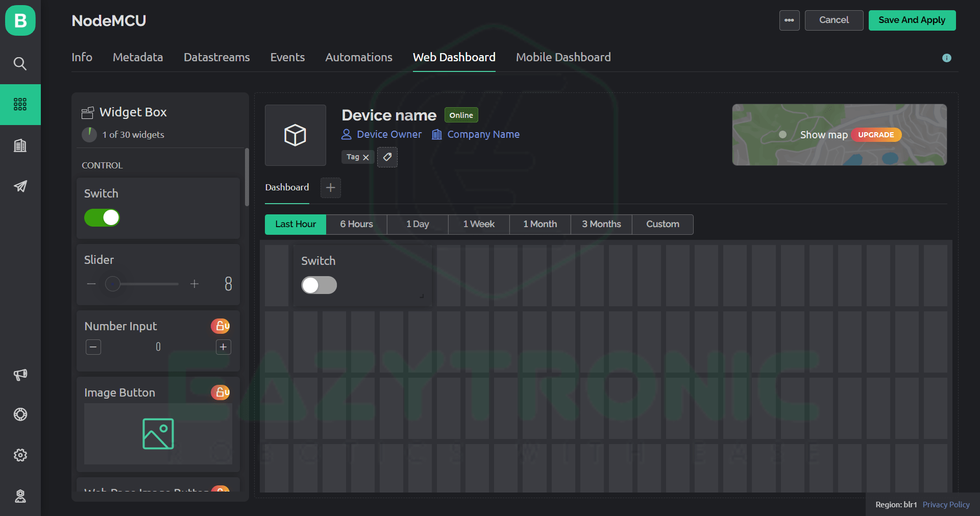Open the Mobile Dashboard tab

tap(563, 57)
